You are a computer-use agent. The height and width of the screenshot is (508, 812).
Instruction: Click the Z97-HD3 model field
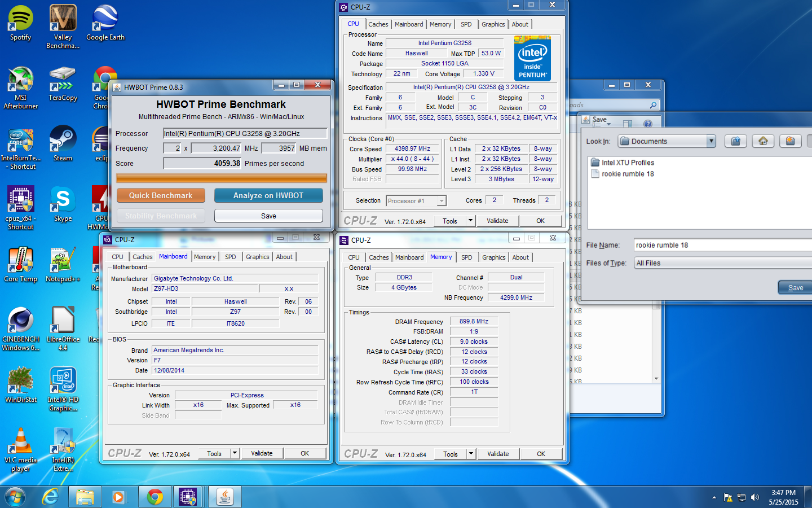(205, 288)
